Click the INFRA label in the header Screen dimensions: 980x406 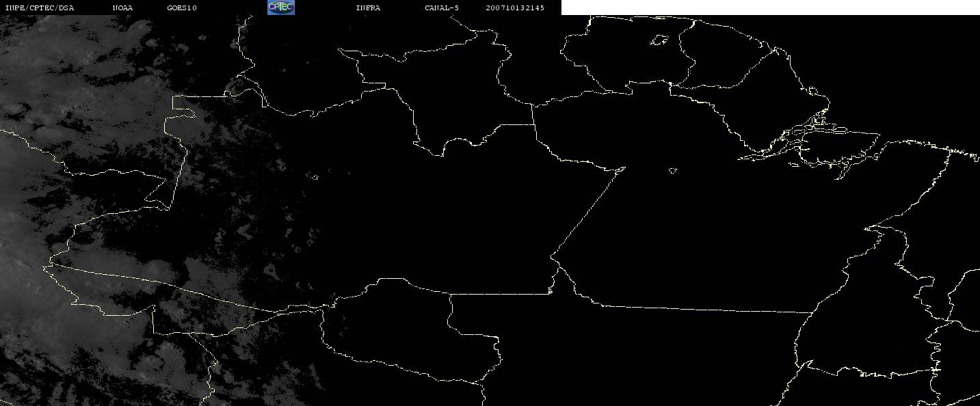[368, 8]
